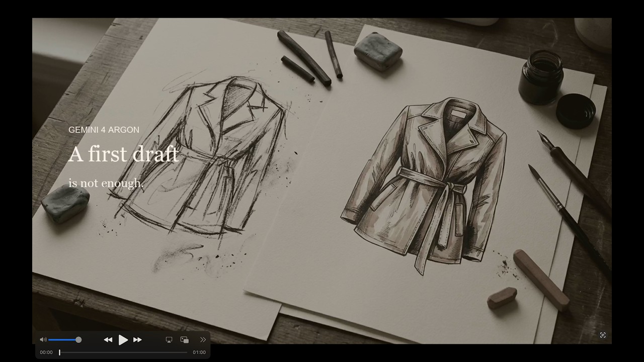Screen dimensions: 644x362
Task: Click the "is not enough." subtitle
Action: (x=106, y=183)
